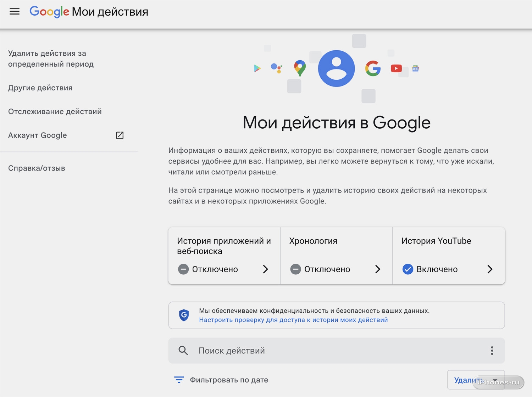Click the Мои действия в Google heading
This screenshot has height=397, width=532.
point(337,123)
